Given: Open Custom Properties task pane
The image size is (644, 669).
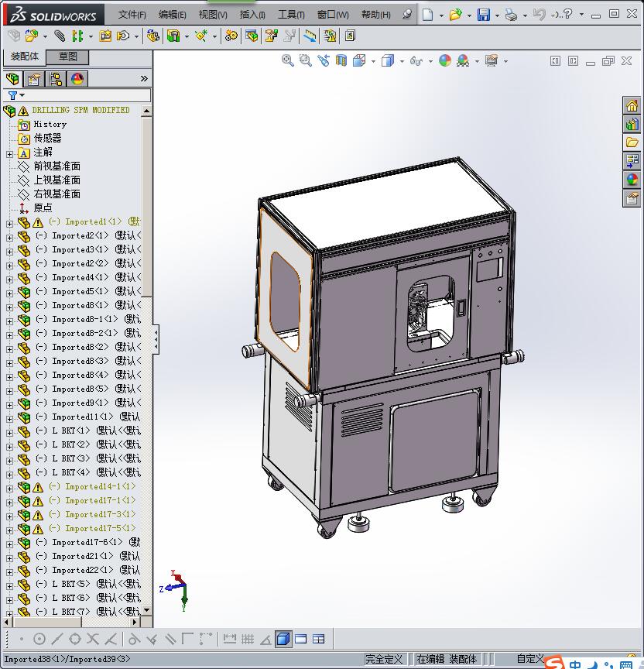Looking at the screenshot, I should [632, 198].
